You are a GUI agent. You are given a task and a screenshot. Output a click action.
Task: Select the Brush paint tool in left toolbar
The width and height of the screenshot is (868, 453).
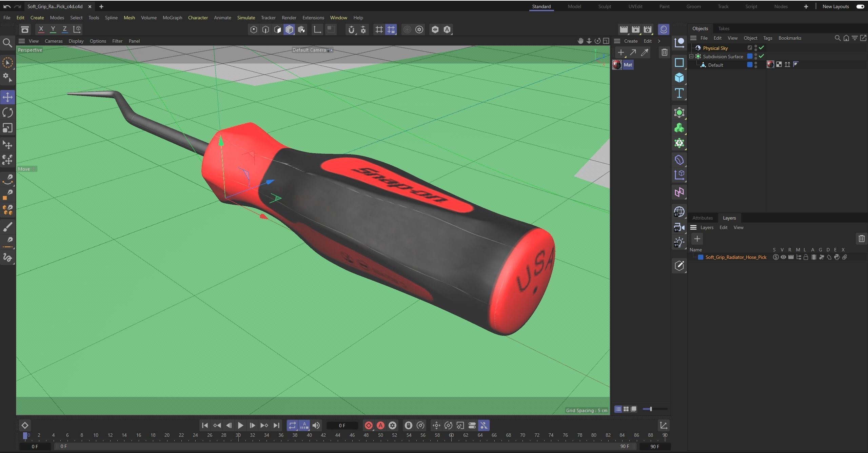pyautogui.click(x=7, y=227)
